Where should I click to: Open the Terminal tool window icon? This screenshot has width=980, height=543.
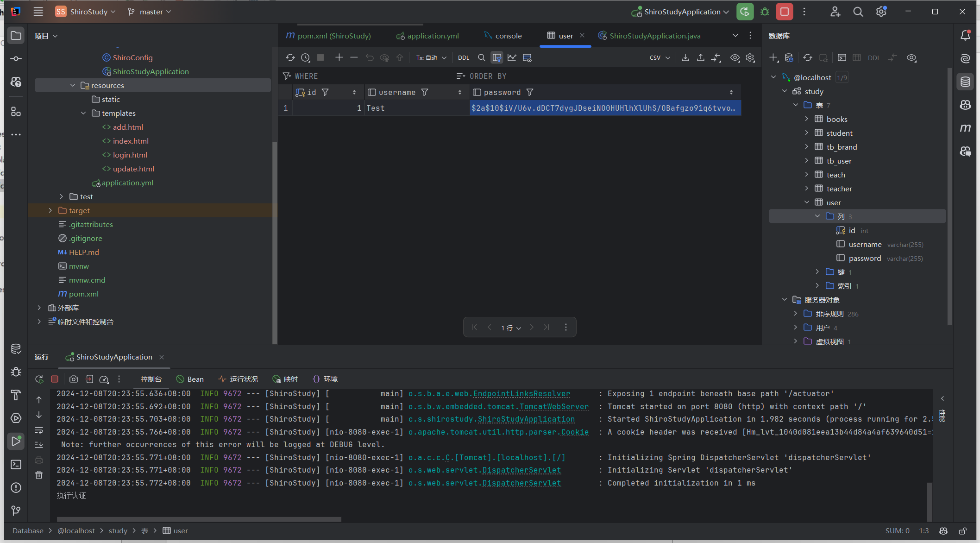pyautogui.click(x=16, y=464)
